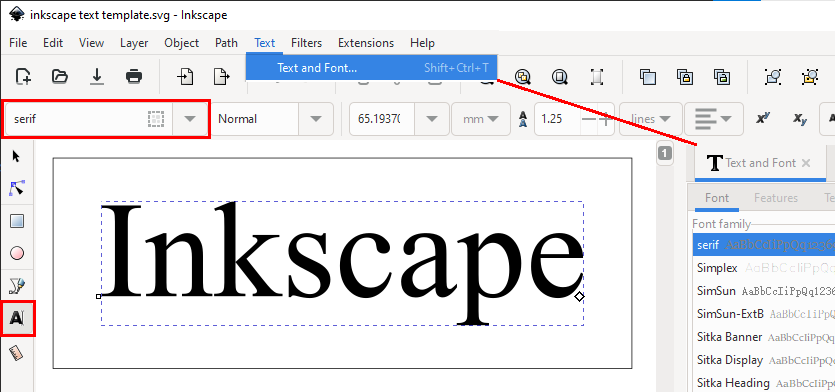Create a clone of the selection

[685, 77]
